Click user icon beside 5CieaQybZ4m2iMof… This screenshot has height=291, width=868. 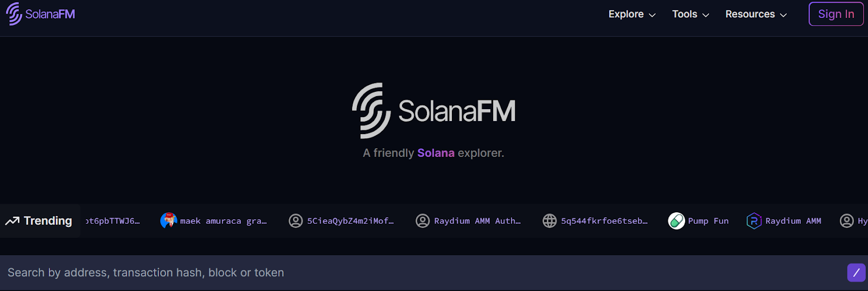(x=296, y=221)
